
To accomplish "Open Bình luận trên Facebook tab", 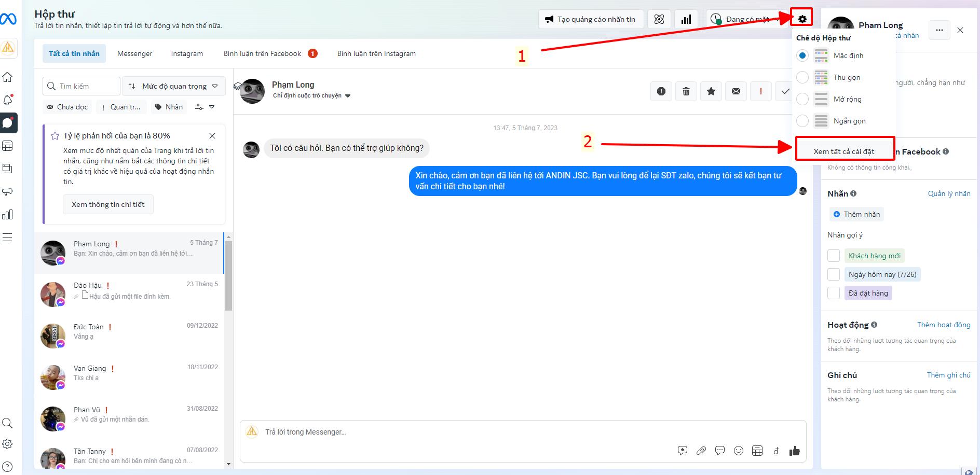I will click(x=262, y=53).
